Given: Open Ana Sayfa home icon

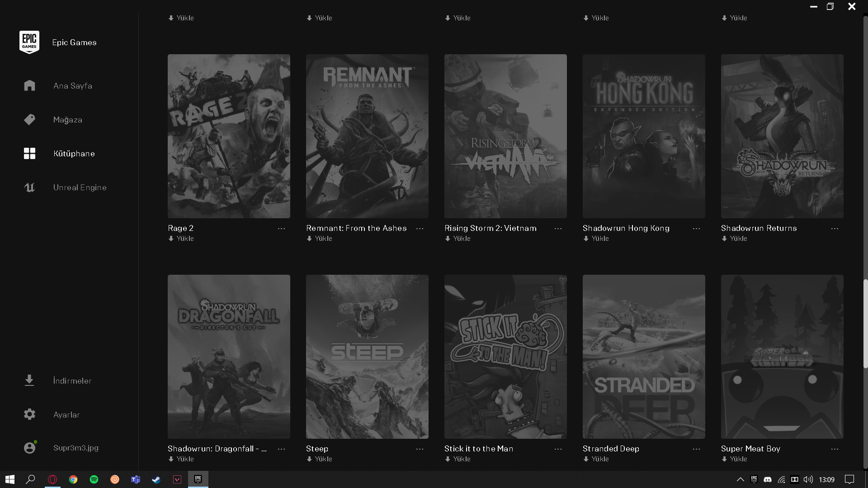Looking at the screenshot, I should pos(29,85).
